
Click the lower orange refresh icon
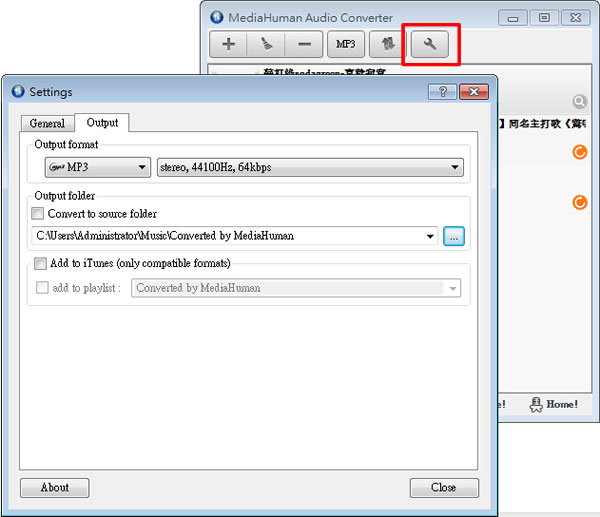tap(580, 202)
